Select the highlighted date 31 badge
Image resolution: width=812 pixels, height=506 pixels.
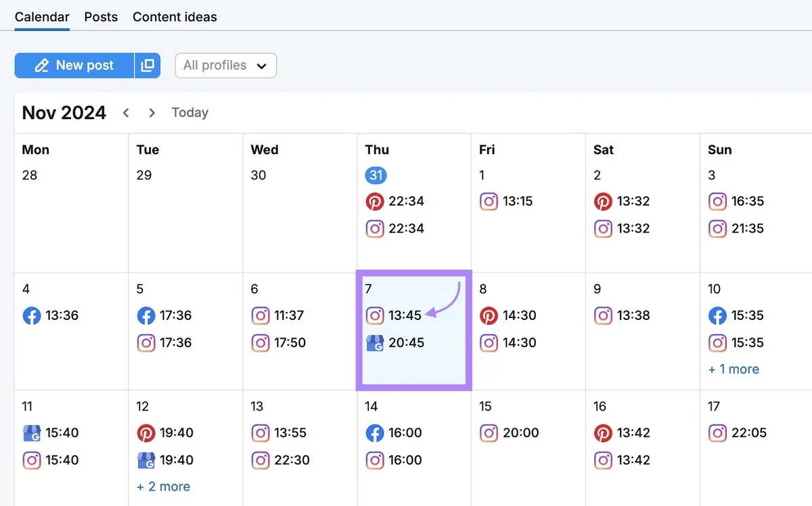[376, 175]
